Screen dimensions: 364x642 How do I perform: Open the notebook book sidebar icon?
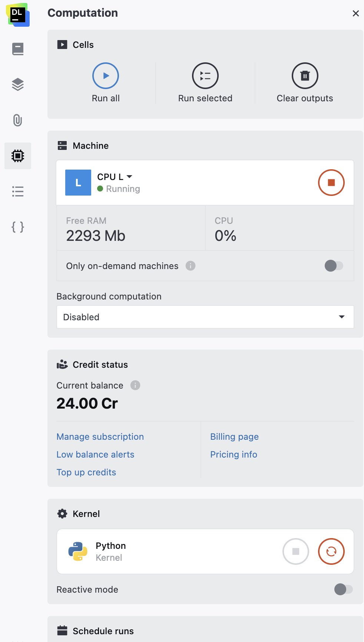click(18, 49)
